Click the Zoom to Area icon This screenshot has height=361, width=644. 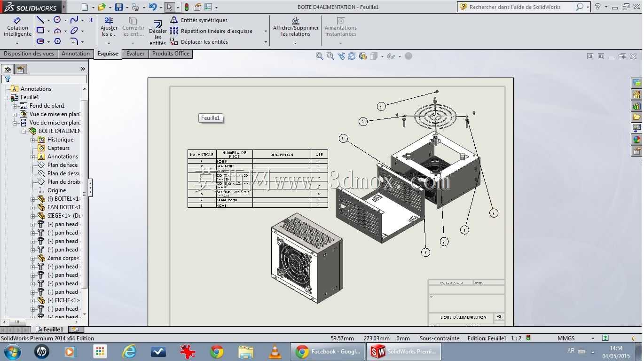click(330, 56)
